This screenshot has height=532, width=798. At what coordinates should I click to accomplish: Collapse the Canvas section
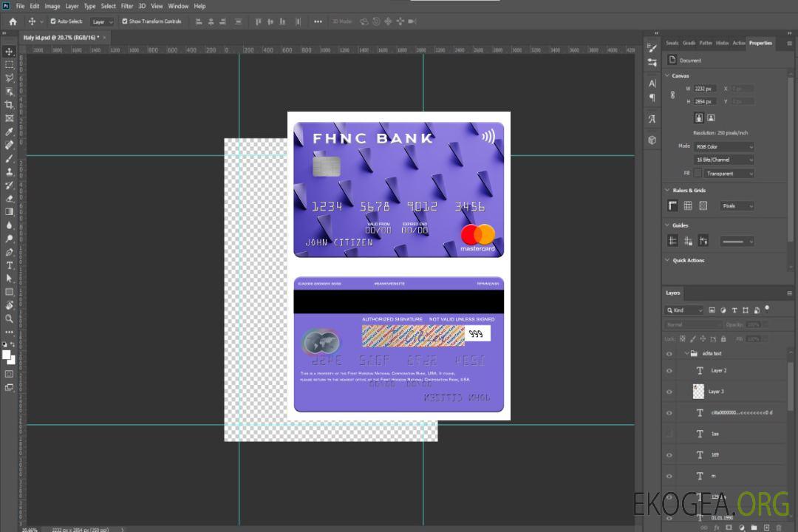coord(668,76)
